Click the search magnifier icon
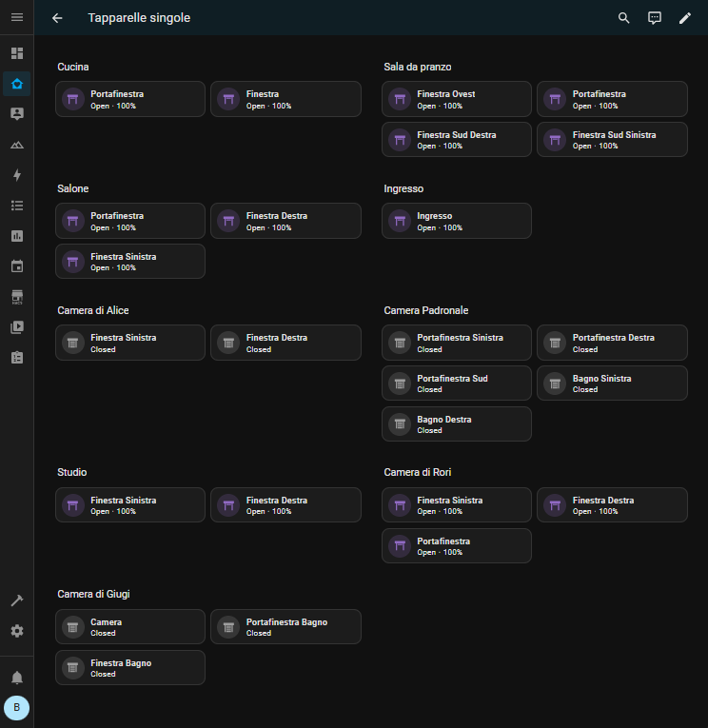 pos(624,18)
